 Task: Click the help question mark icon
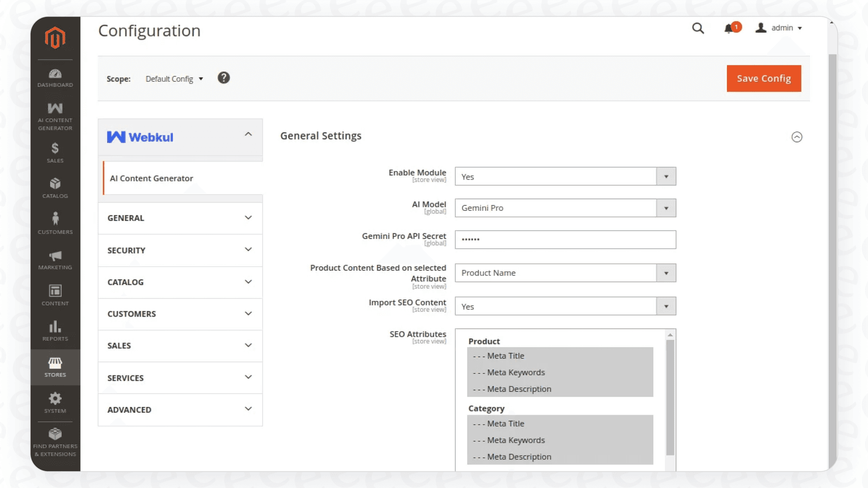(224, 77)
